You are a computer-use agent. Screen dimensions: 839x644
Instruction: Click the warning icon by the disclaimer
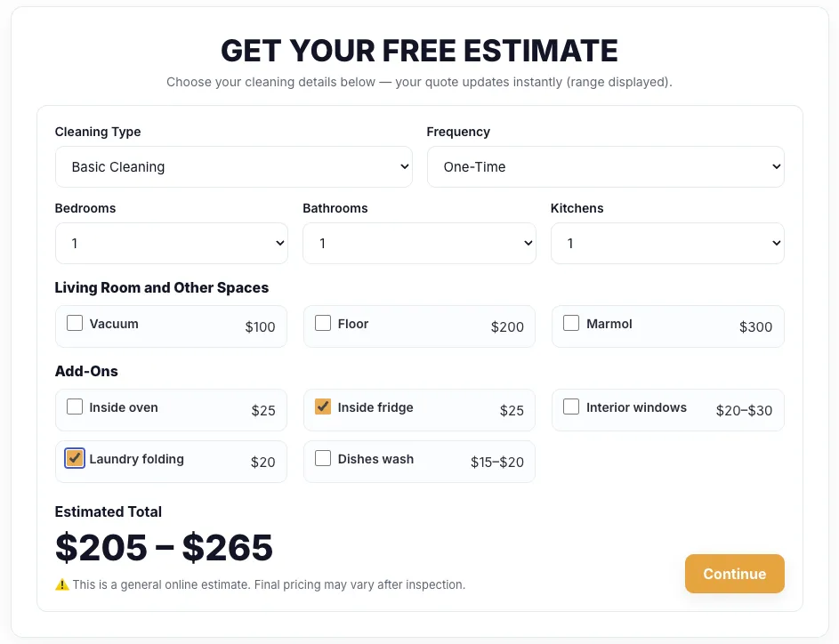(61, 585)
